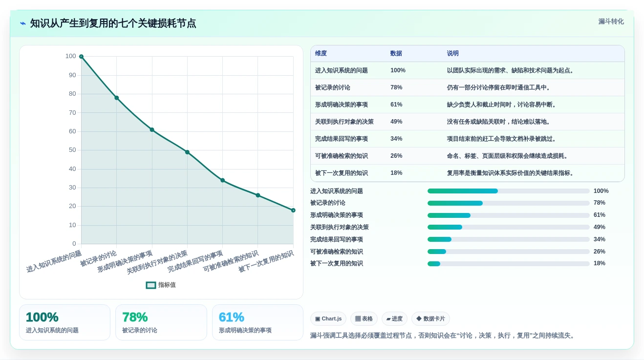
Task: Click the chart data point at value 49
Action: click(x=187, y=152)
